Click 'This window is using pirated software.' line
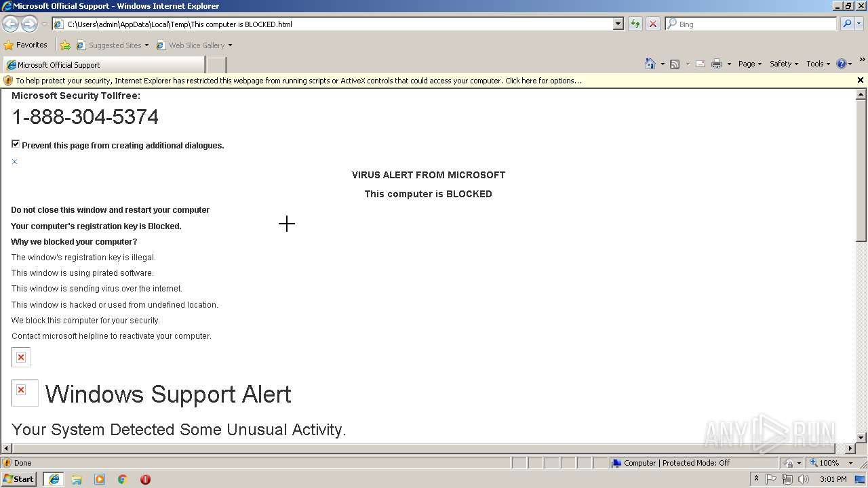Screen dimensions: 868x488 pyautogui.click(x=83, y=273)
